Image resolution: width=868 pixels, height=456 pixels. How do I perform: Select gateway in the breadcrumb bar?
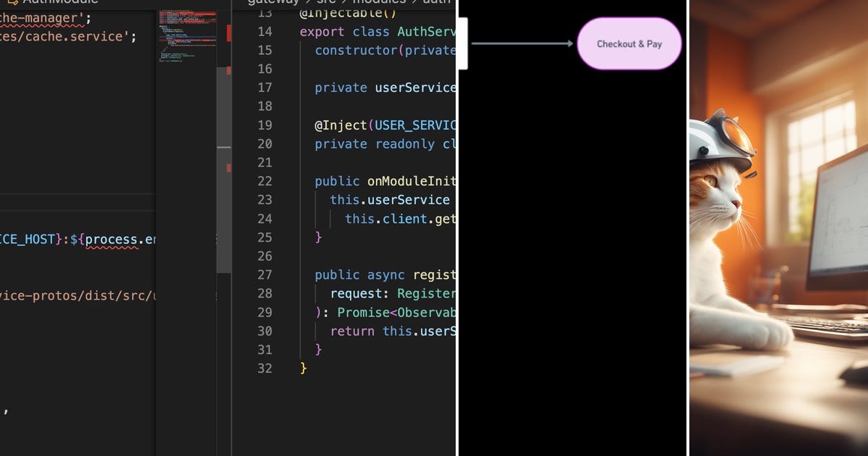(273, 1)
